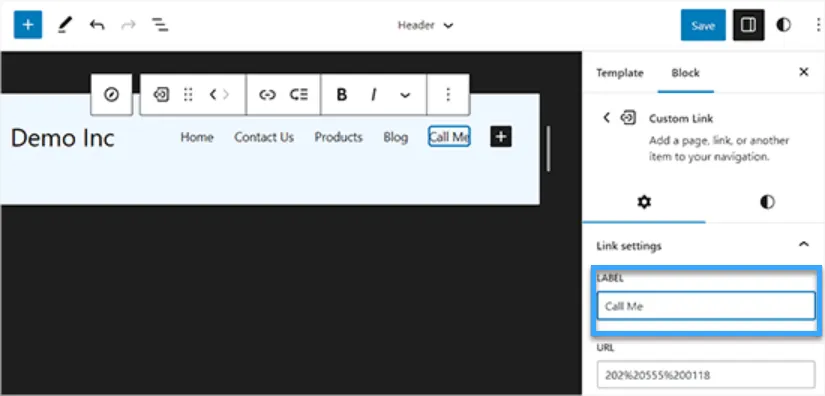The width and height of the screenshot is (825, 396).
Task: Open editor options three-dot menu
Action: pyautogui.click(x=818, y=25)
